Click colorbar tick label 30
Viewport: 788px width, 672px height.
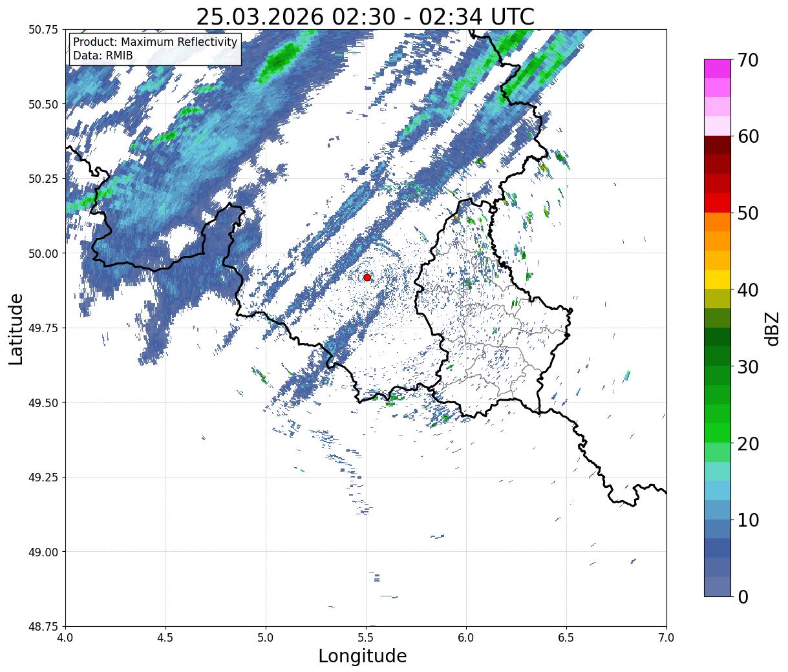point(748,366)
